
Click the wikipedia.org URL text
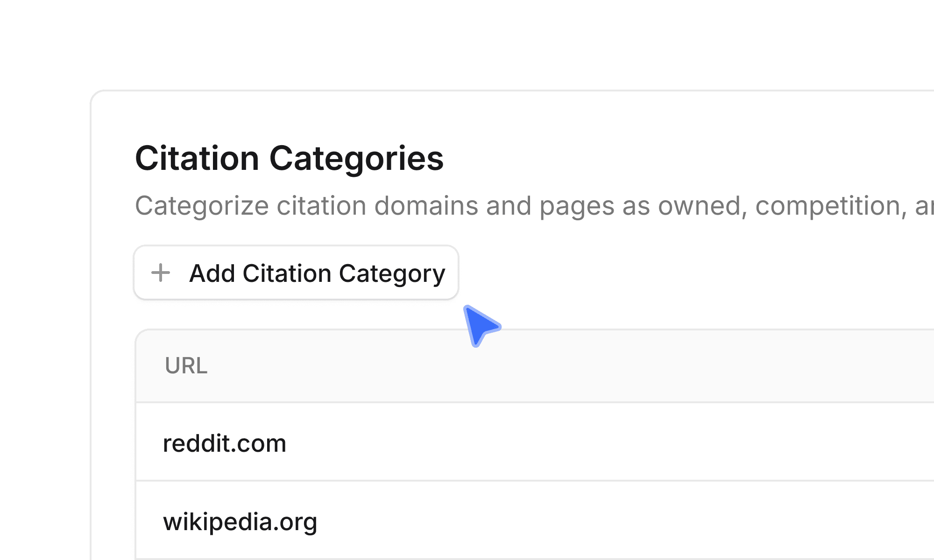(x=241, y=521)
